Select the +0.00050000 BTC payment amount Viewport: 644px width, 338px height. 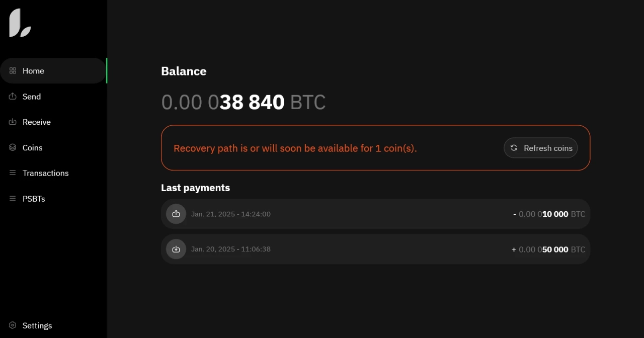click(548, 249)
